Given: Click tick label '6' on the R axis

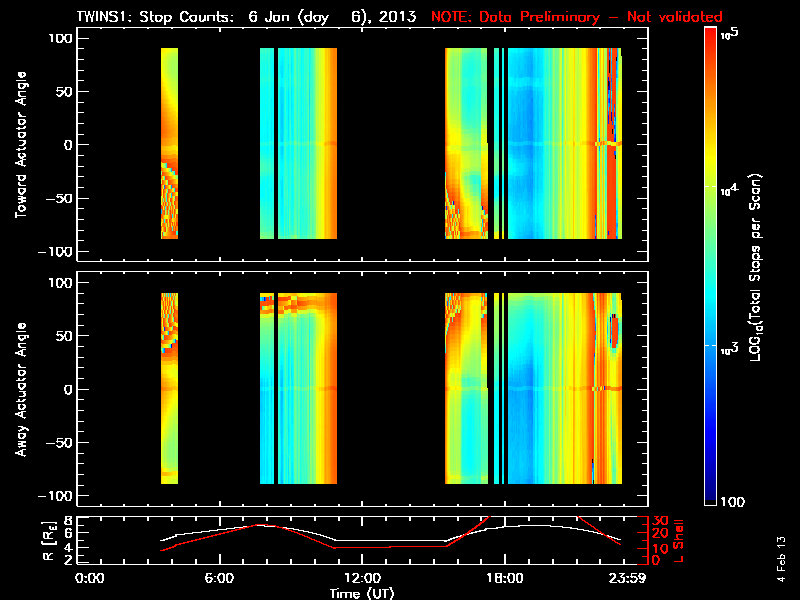Looking at the screenshot, I should 68,533.
